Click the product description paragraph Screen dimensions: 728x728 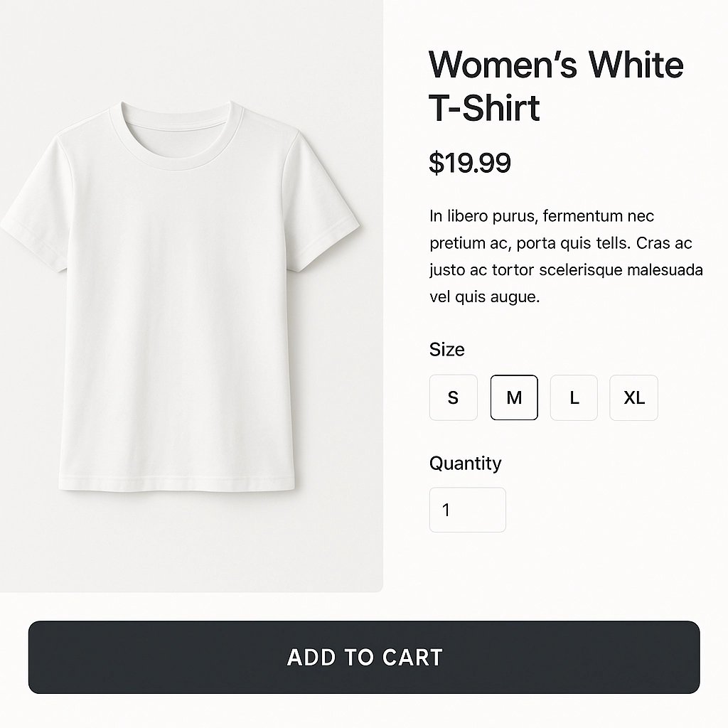(x=566, y=256)
